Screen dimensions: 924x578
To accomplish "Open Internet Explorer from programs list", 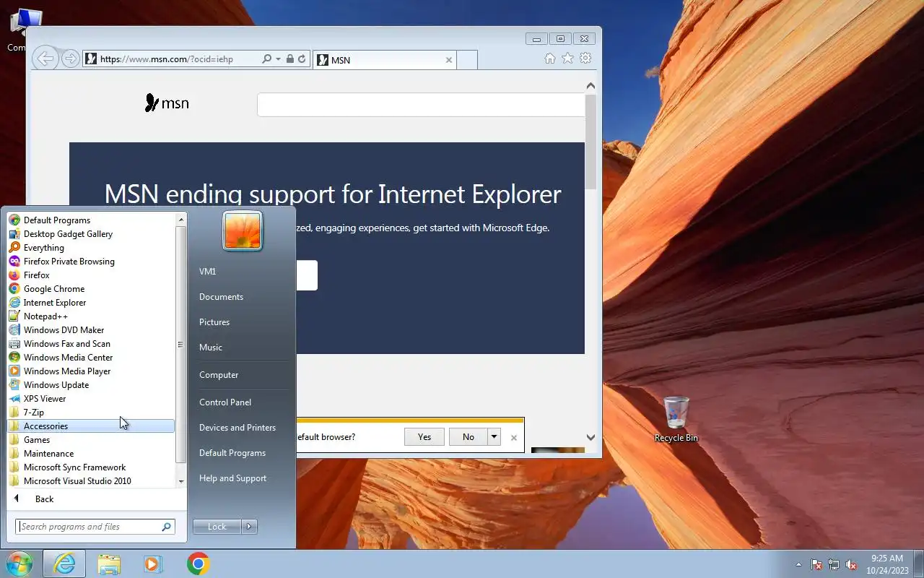I will tap(91, 303).
